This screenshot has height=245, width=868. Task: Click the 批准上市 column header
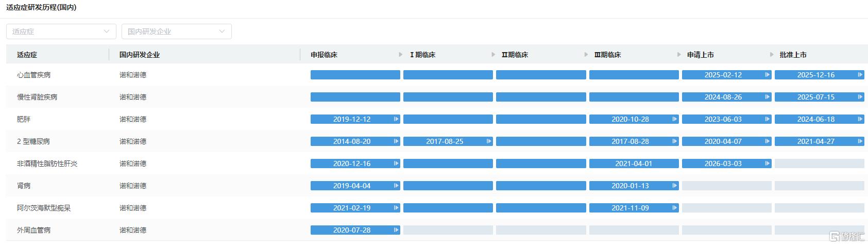click(793, 55)
